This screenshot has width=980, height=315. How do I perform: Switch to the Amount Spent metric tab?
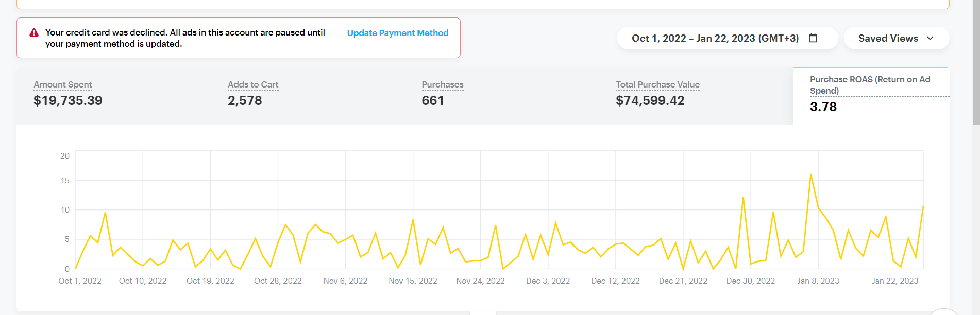click(x=63, y=84)
